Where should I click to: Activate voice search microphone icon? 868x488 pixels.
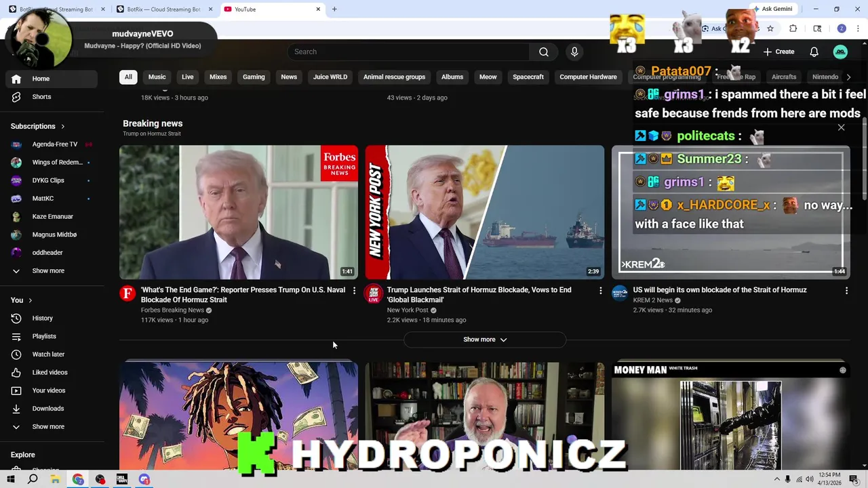click(574, 52)
